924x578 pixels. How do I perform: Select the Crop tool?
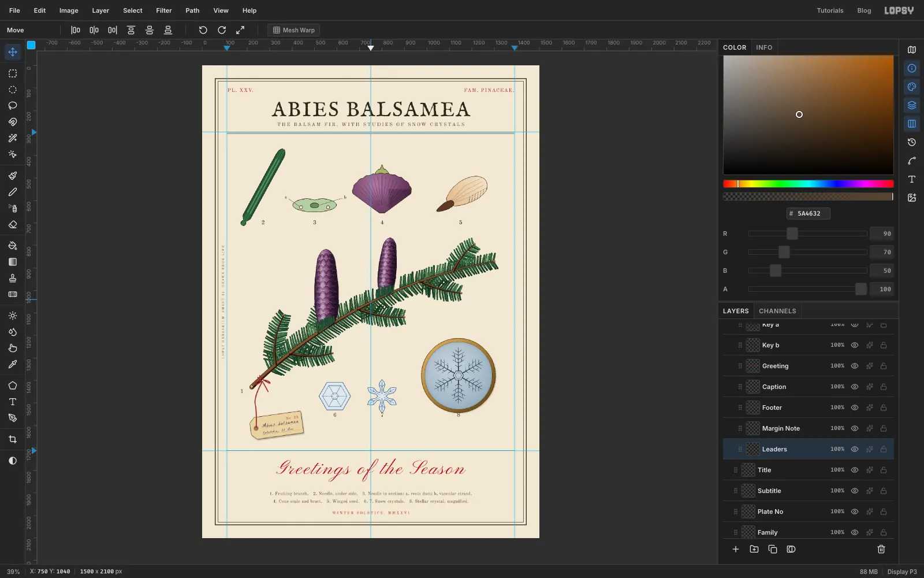point(13,439)
